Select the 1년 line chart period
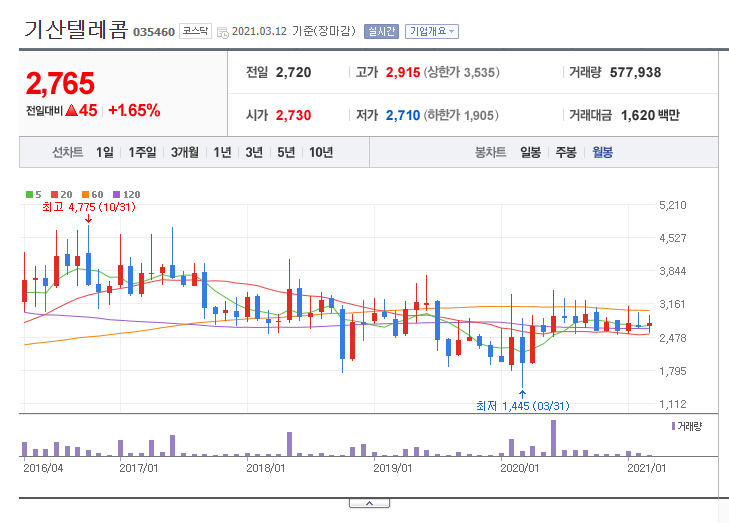 tap(222, 152)
